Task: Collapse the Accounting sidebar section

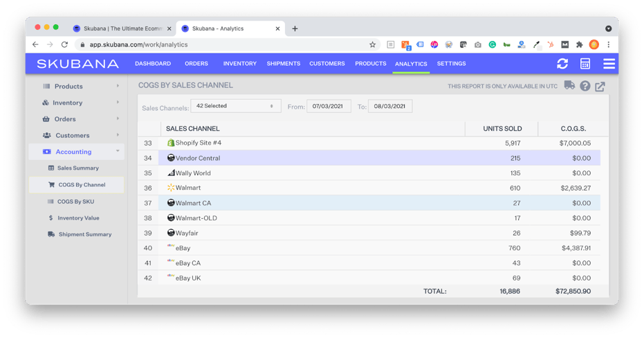Action: pyautogui.click(x=77, y=152)
